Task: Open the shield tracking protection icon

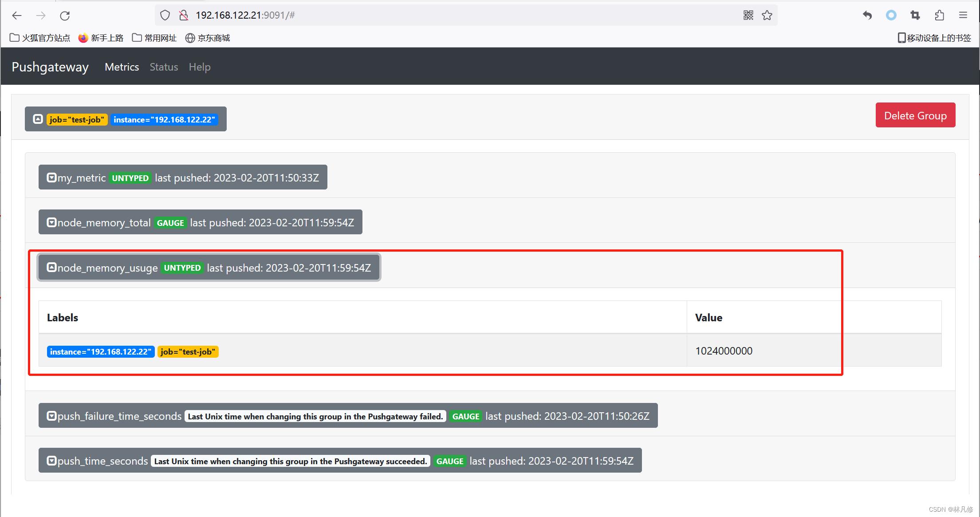Action: pyautogui.click(x=165, y=16)
